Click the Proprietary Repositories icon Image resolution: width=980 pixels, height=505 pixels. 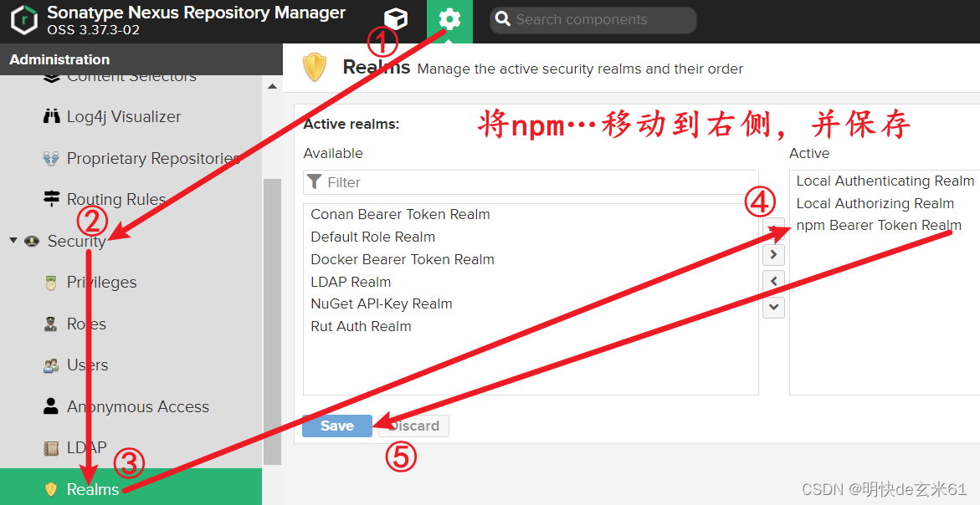pos(51,159)
